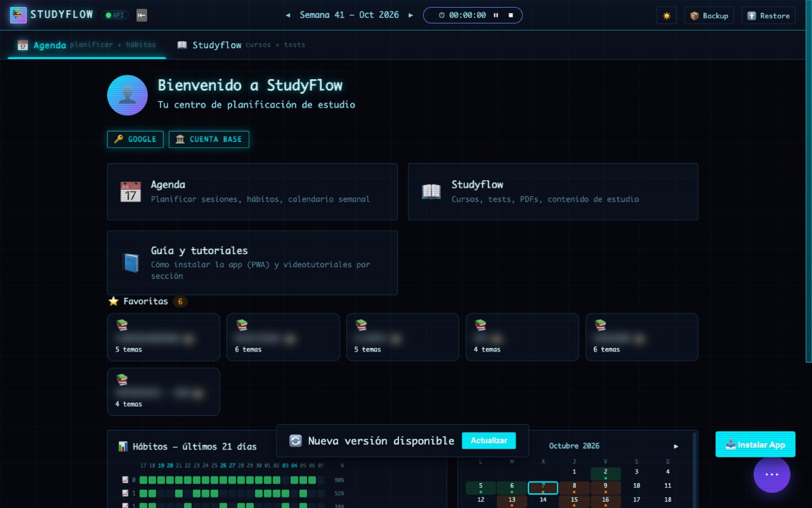
Task: Toggle light theme with the sun icon
Action: coord(666,16)
